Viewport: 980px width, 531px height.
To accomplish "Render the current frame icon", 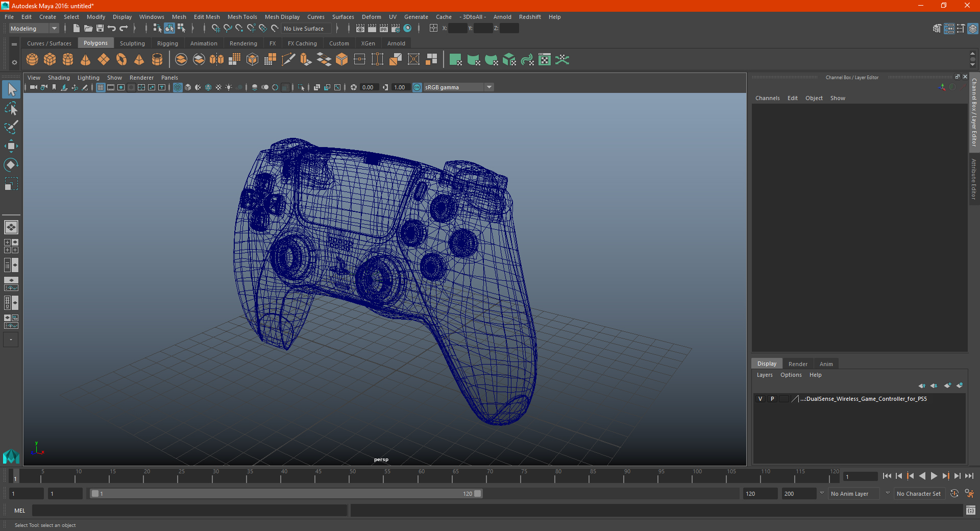I will point(372,29).
